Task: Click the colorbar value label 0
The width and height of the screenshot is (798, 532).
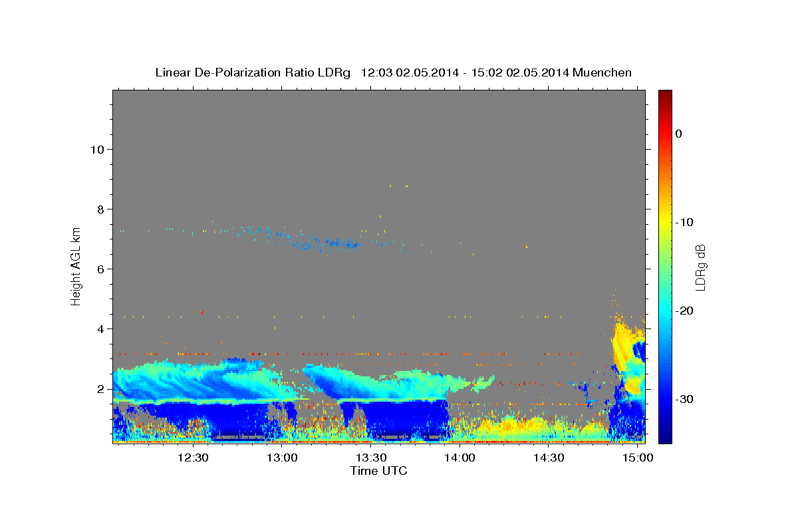Action: tap(679, 134)
